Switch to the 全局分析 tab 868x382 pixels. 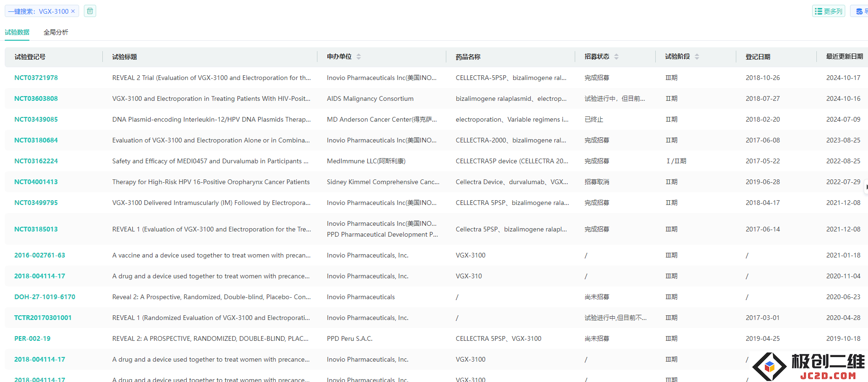[56, 32]
